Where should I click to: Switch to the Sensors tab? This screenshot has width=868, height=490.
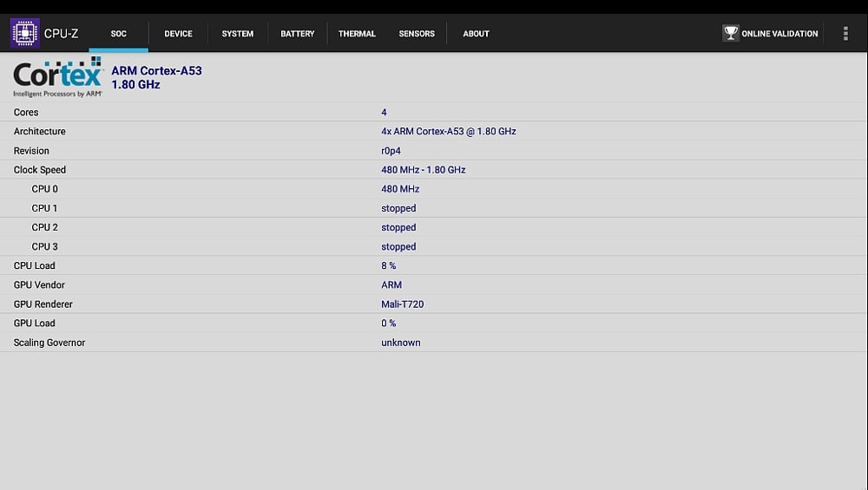click(417, 34)
